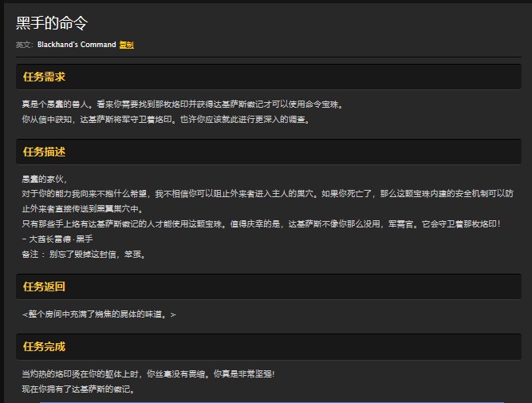Click the line 现在你拥有了达基萨斯的徽记

[78, 389]
